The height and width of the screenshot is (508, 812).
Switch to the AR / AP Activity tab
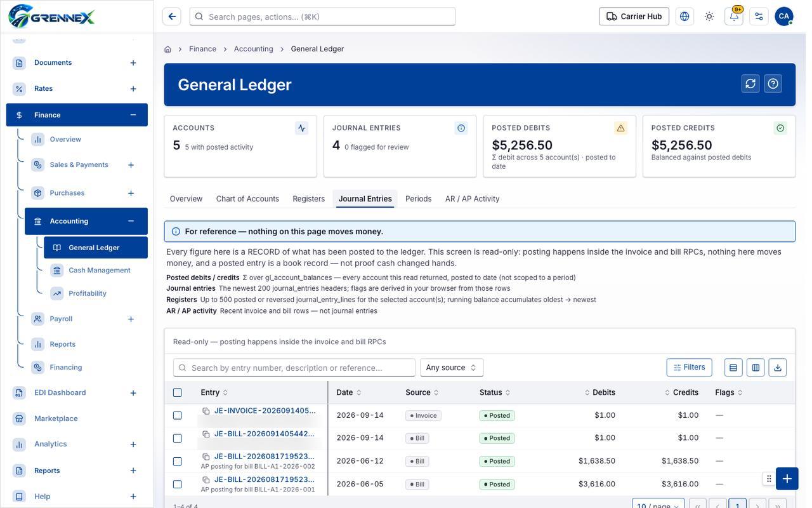[473, 199]
